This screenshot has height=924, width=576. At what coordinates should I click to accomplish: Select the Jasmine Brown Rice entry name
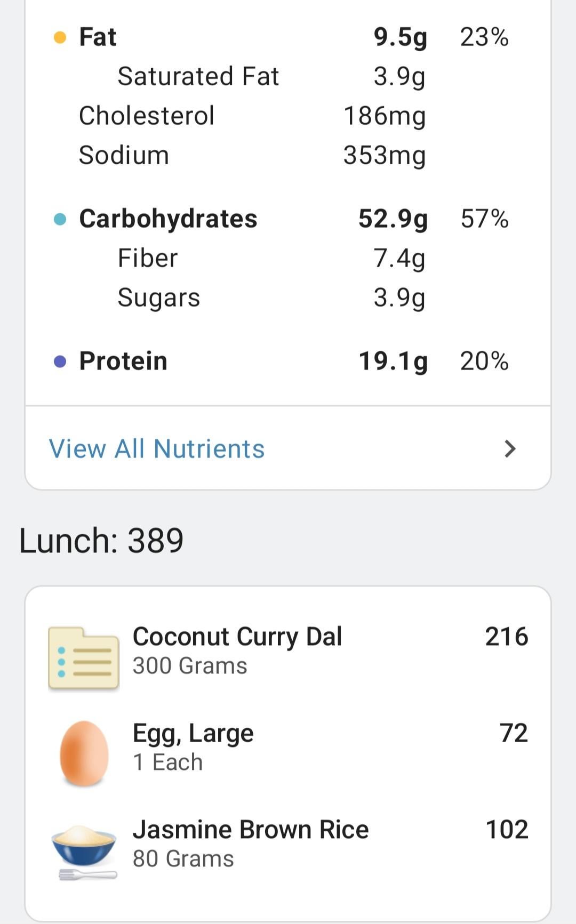tap(250, 830)
